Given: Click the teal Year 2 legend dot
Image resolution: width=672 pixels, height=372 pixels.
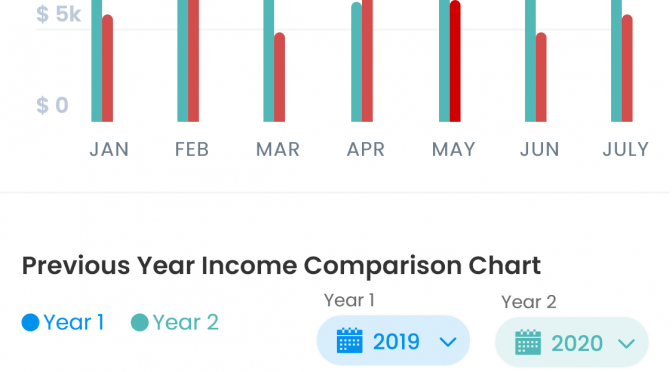Looking at the screenshot, I should [x=140, y=322].
